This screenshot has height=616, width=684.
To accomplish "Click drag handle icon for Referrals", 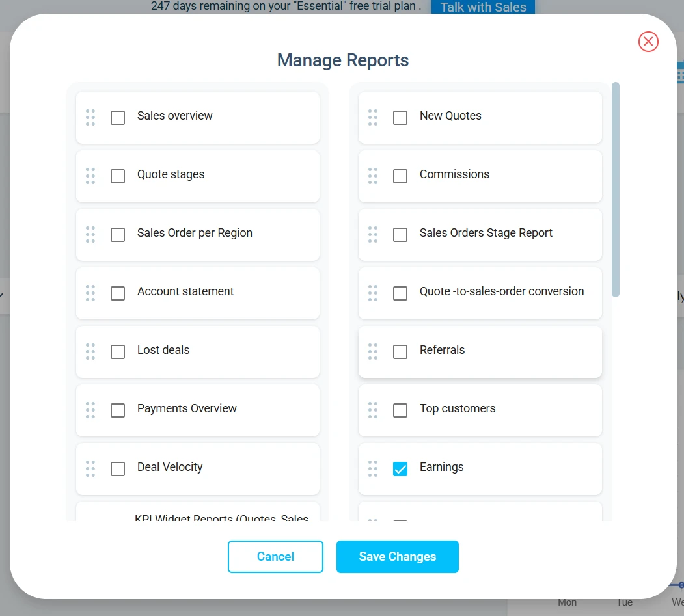I will (373, 351).
